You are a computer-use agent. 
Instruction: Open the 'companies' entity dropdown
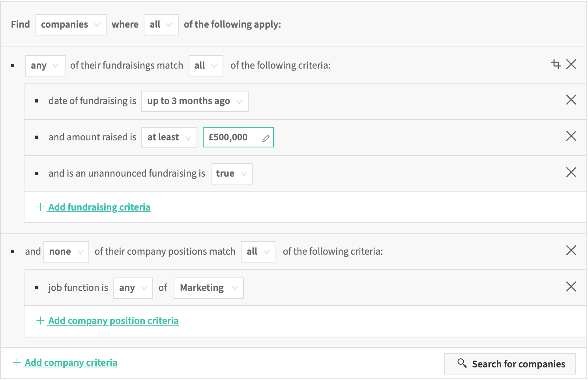tap(71, 25)
